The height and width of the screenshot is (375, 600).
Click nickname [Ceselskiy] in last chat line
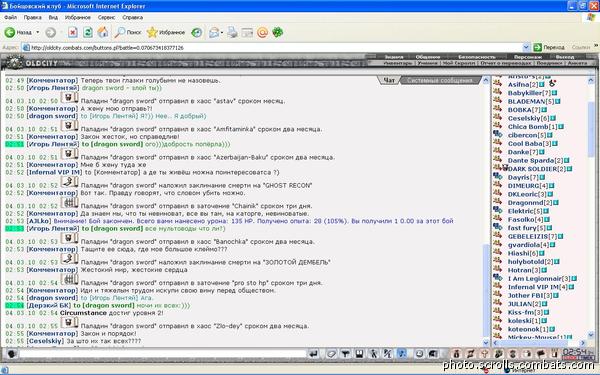(x=46, y=341)
